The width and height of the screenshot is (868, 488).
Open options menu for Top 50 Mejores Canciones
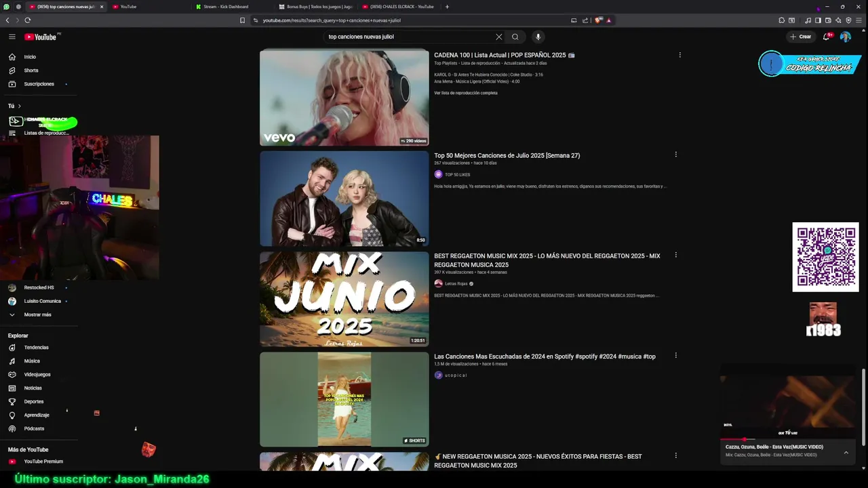tap(675, 155)
